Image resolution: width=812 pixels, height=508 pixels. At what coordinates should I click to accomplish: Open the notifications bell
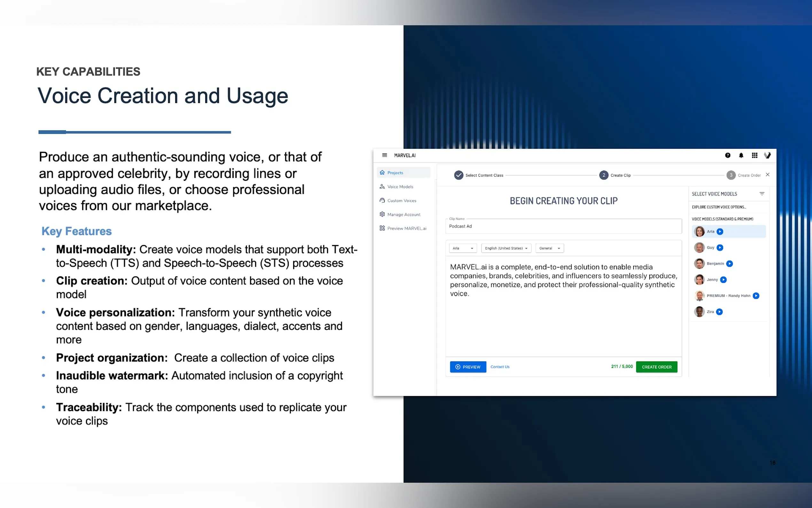741,155
